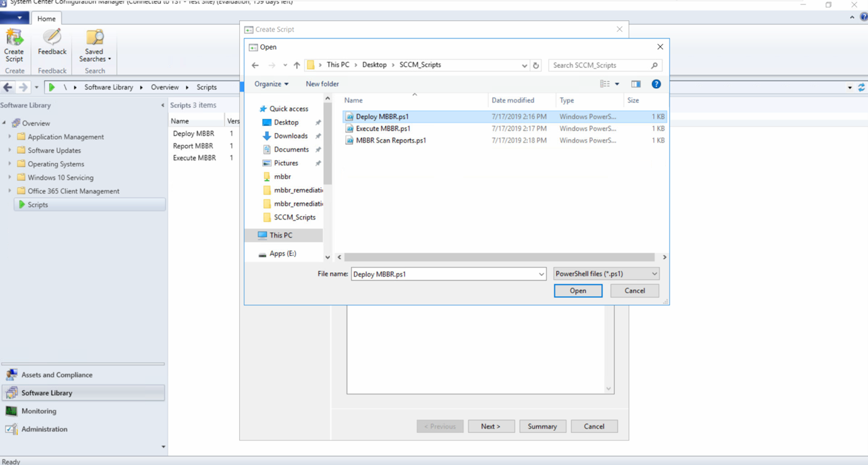Select Operating Systems folder in tree

[50, 164]
